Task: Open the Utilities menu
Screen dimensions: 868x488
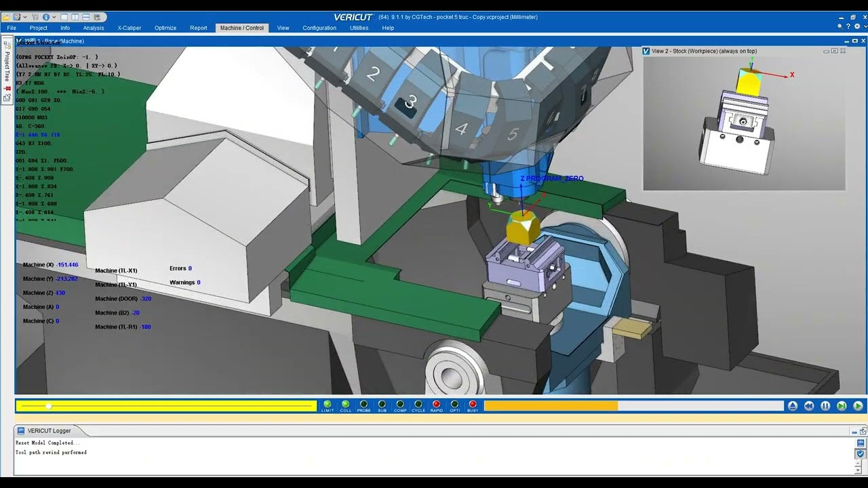Action: [359, 28]
